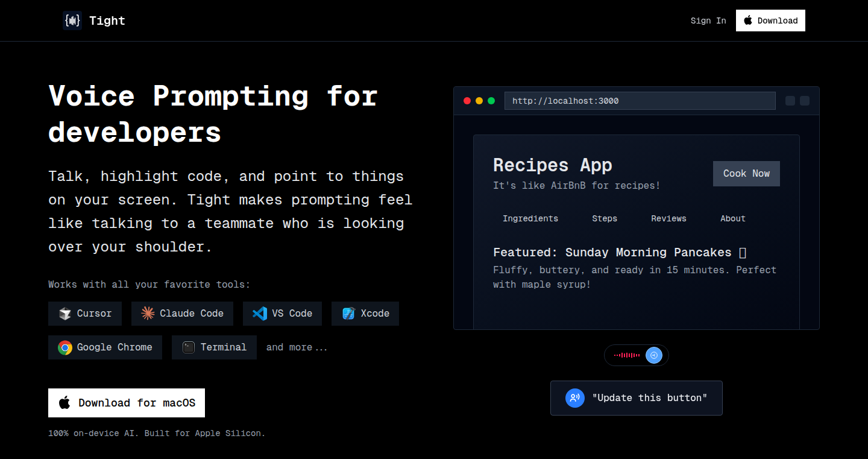The height and width of the screenshot is (459, 868).
Task: Open the Steps tab
Action: pos(605,218)
